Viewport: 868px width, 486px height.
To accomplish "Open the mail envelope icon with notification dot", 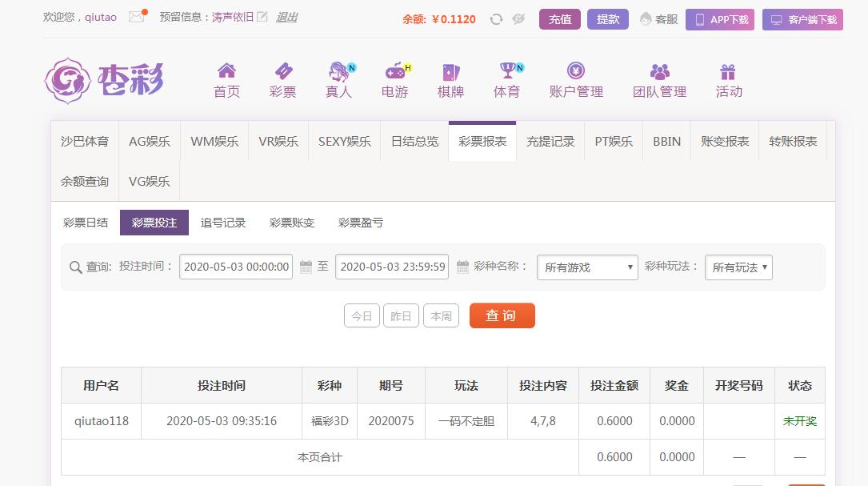I will click(138, 16).
